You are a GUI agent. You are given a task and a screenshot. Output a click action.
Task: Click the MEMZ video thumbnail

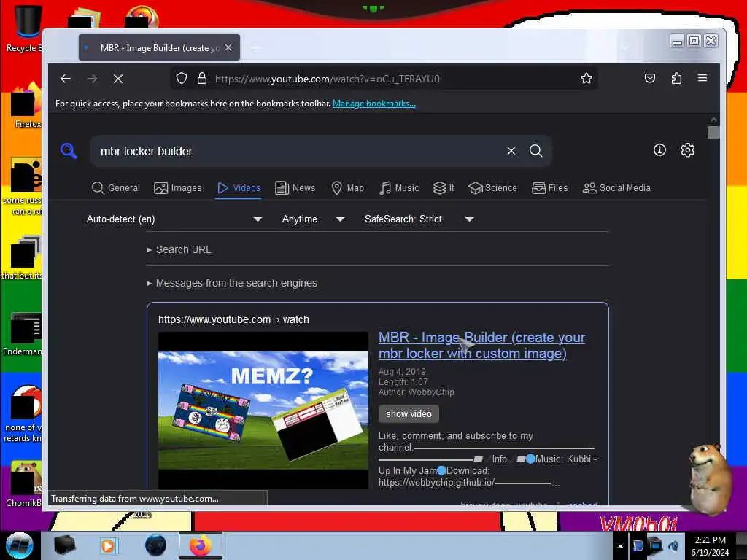(x=263, y=411)
